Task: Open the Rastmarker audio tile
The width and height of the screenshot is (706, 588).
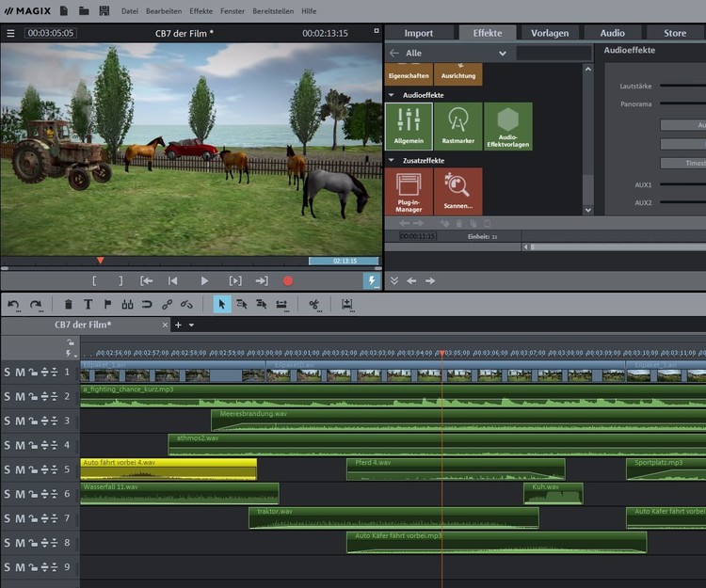Action: [x=458, y=126]
